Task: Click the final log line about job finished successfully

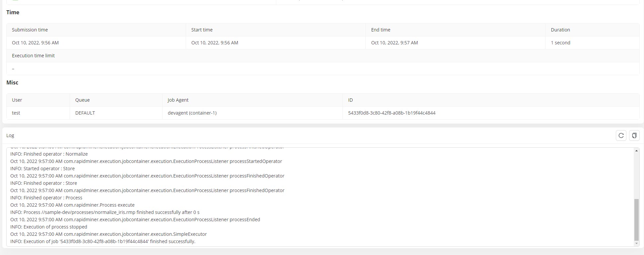Action: pos(103,241)
